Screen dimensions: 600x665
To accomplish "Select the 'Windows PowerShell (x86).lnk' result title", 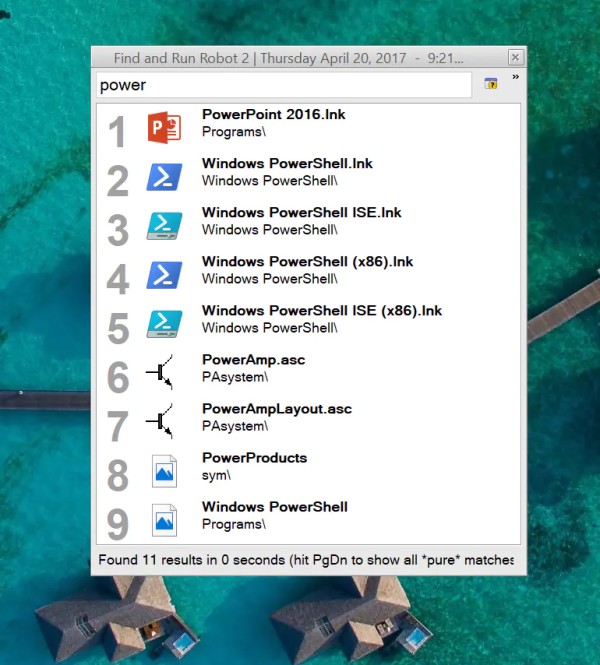I will 307,261.
